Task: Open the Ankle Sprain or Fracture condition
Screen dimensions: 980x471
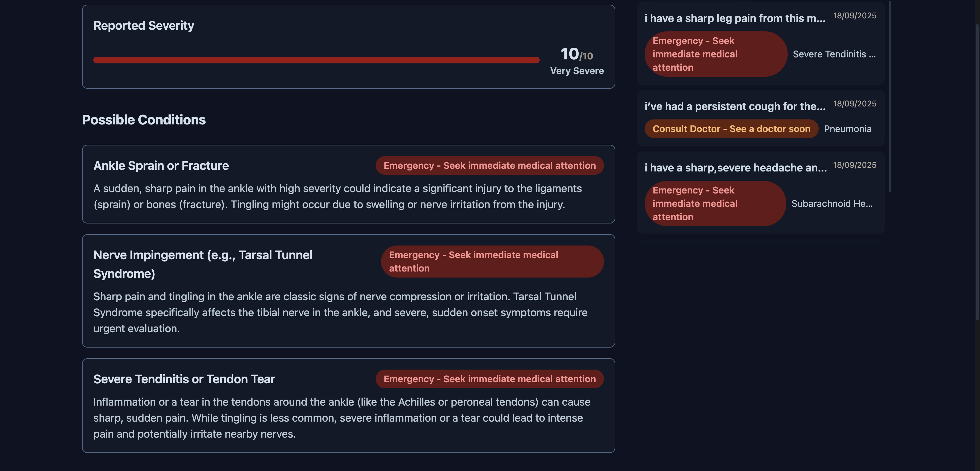Action: (161, 166)
